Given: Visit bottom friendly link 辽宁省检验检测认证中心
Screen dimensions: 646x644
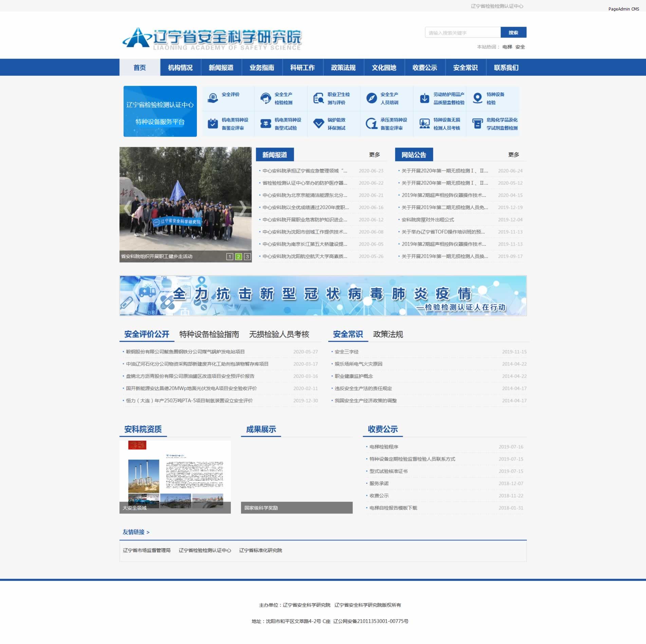Looking at the screenshot, I should 205,550.
